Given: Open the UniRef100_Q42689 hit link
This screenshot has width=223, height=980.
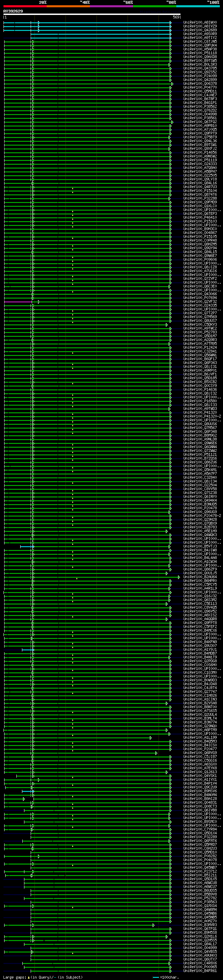Looking at the screenshot, I should tap(200, 30).
